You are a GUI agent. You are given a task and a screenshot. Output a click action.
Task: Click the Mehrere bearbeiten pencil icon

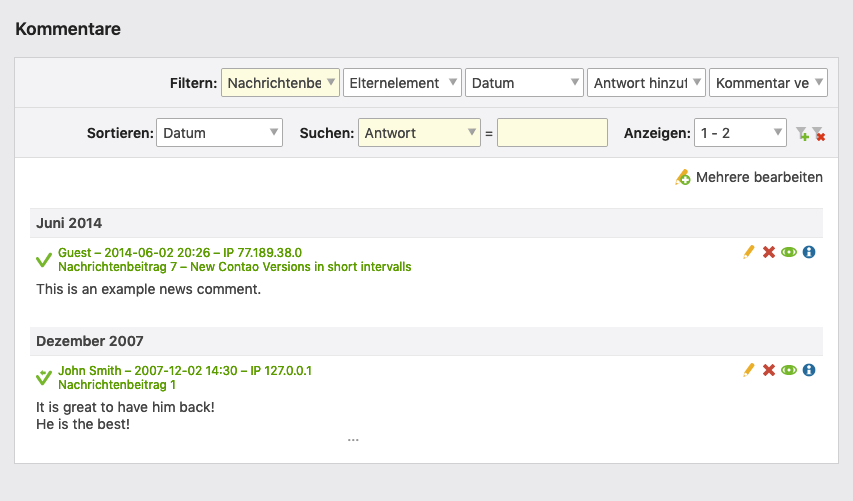point(683,177)
